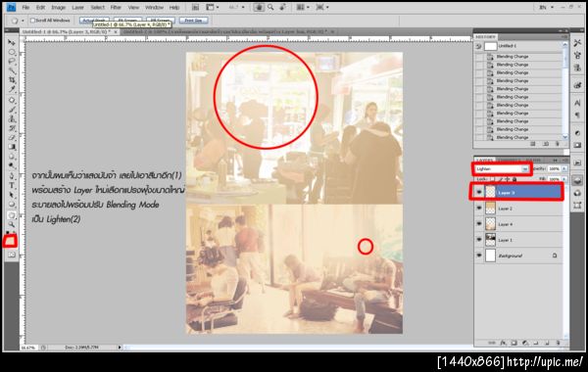Open status bar info arrow menu

click(120, 348)
